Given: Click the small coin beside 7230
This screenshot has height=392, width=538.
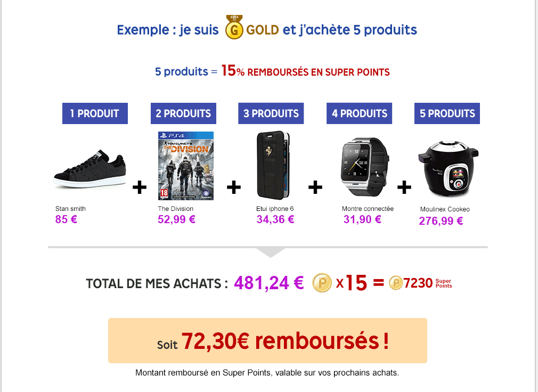Looking at the screenshot, I should coord(396,283).
